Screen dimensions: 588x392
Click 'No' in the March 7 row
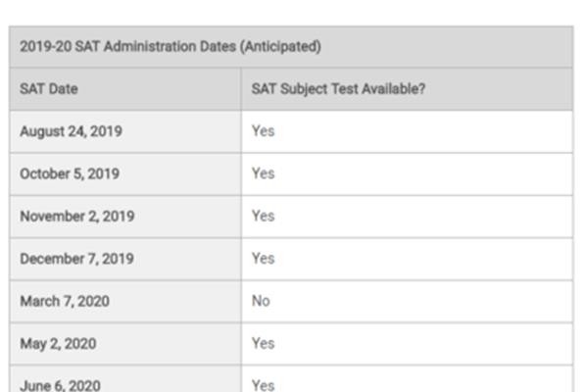pos(261,301)
